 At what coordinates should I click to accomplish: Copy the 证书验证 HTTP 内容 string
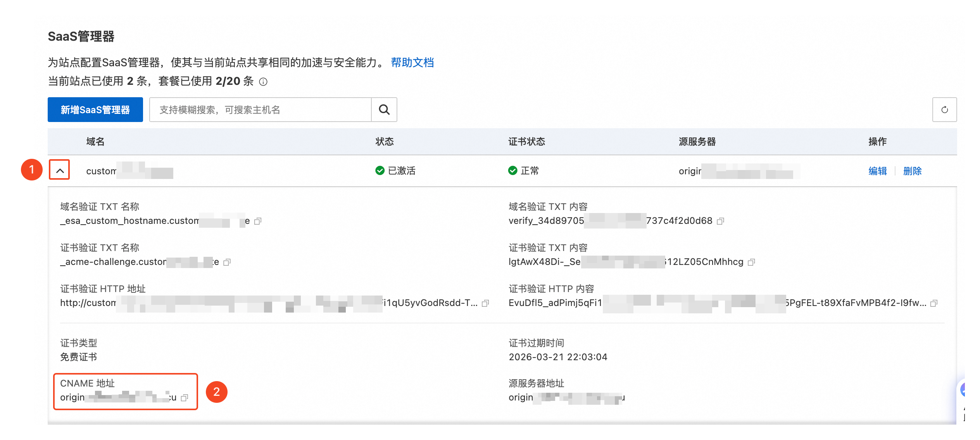point(934,303)
